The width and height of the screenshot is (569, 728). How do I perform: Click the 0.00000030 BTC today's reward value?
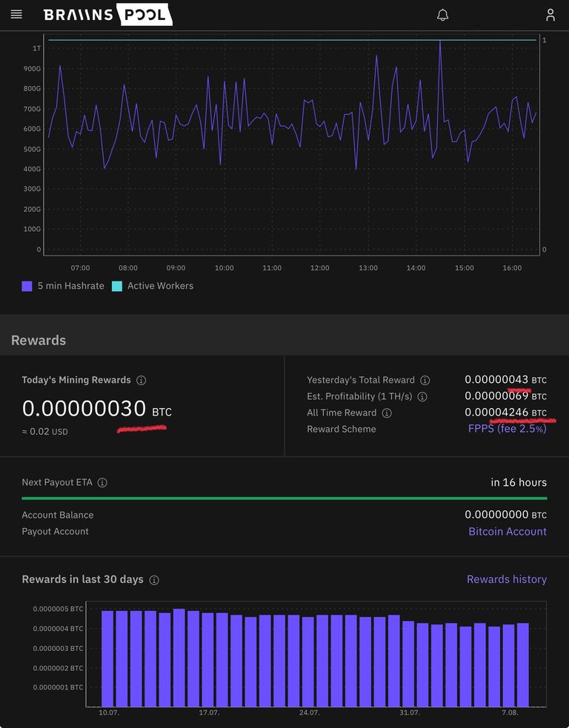96,409
